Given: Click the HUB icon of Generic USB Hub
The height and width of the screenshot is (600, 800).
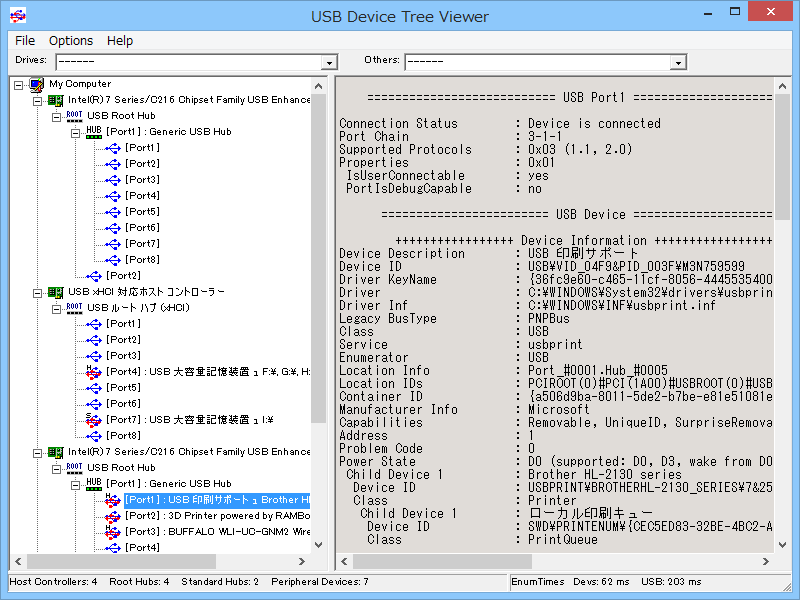Looking at the screenshot, I should (x=94, y=131).
